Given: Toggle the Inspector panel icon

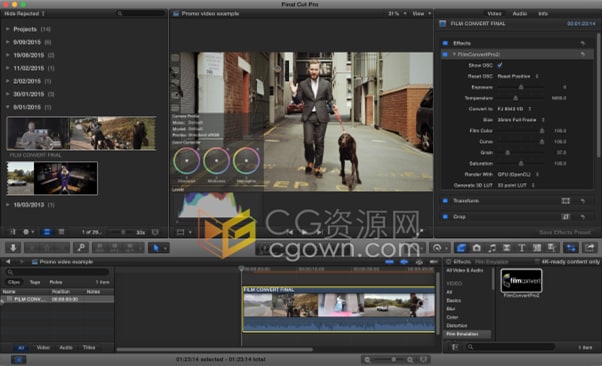Looking at the screenshot, I should coord(571,248).
